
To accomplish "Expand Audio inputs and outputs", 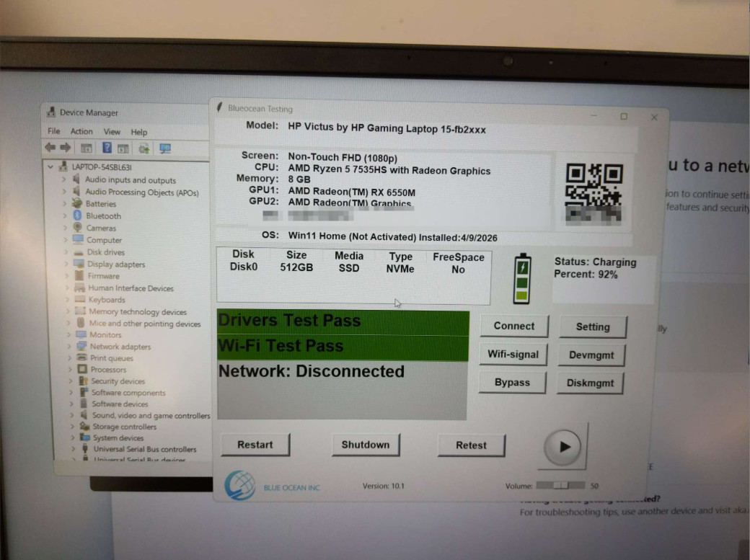I will 64,179.
